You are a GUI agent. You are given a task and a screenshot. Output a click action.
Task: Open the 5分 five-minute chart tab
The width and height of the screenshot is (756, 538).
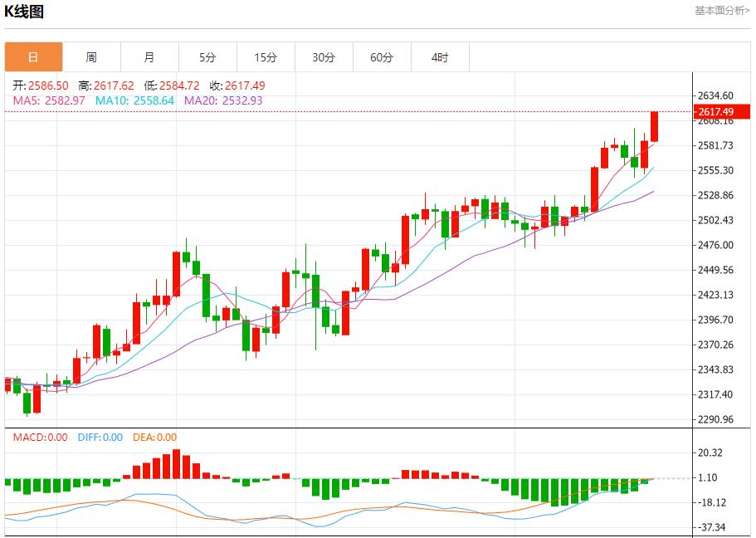[207, 57]
